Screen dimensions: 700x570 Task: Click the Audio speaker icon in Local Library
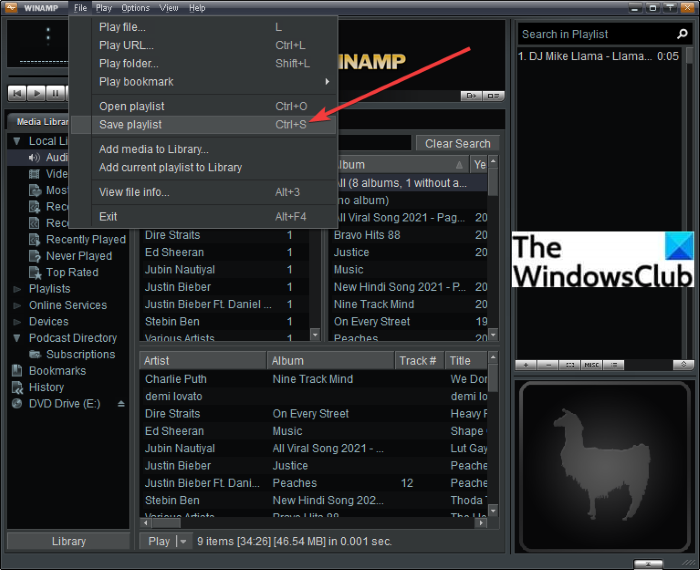[x=34, y=158]
